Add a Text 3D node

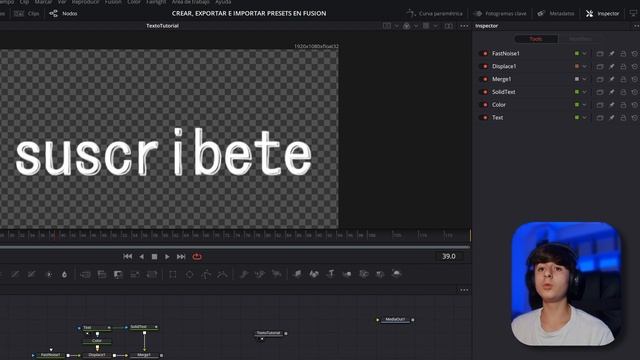coord(331,274)
